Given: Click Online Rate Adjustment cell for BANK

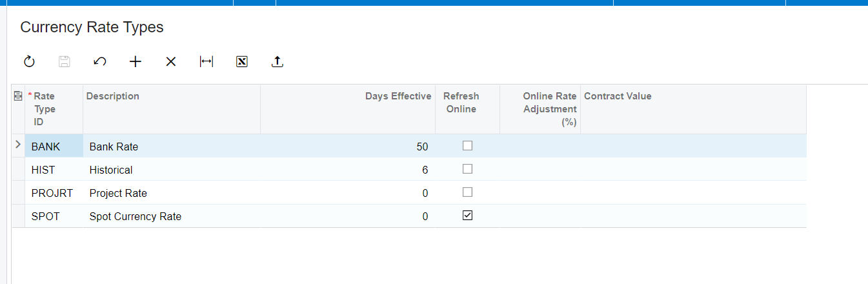Looking at the screenshot, I should [x=540, y=147].
